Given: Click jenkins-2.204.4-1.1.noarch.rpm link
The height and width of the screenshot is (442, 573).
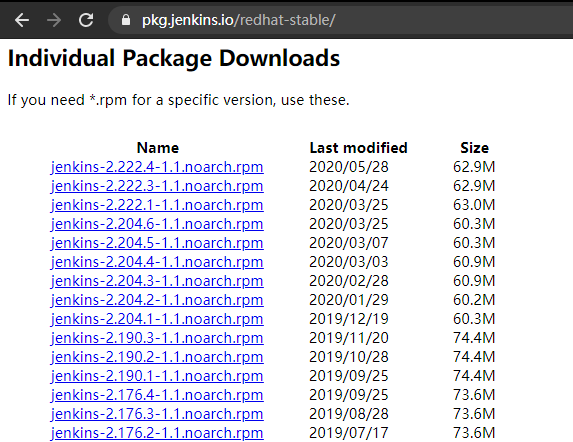Looking at the screenshot, I should [x=157, y=262].
